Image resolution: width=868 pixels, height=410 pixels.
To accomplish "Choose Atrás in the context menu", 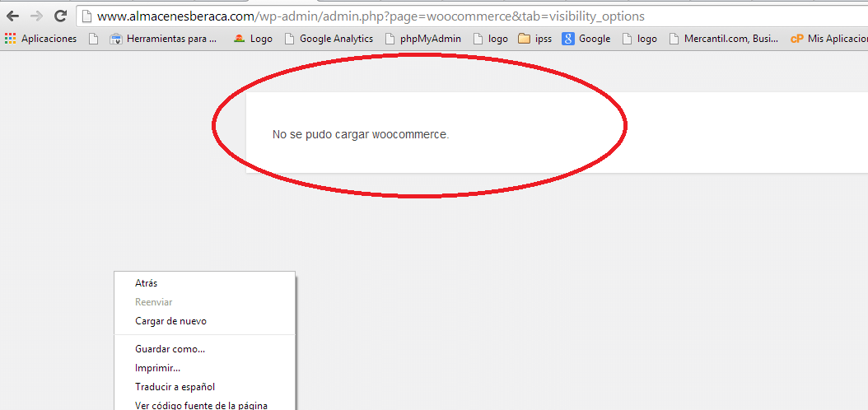I will 204,282.
